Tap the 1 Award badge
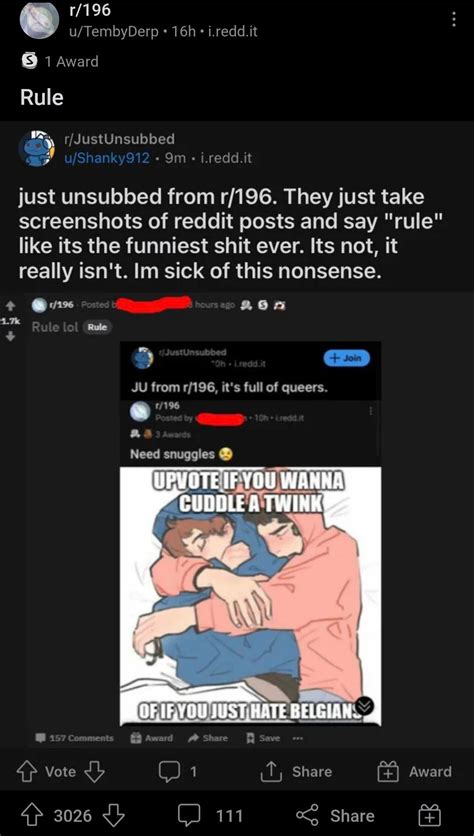Image resolution: width=474 pixels, height=836 pixels. (x=60, y=61)
